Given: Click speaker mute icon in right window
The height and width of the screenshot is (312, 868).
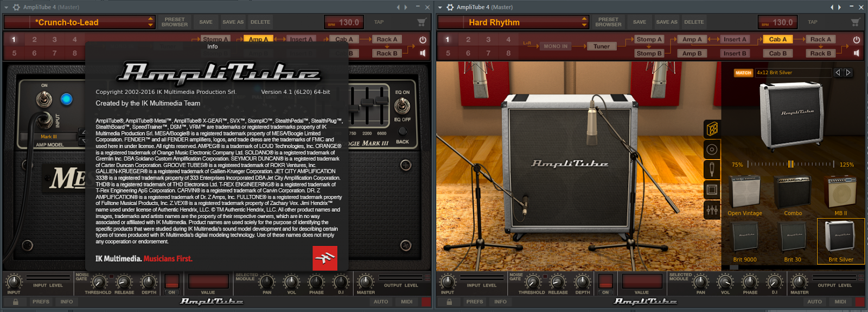Looking at the screenshot, I should [857, 53].
